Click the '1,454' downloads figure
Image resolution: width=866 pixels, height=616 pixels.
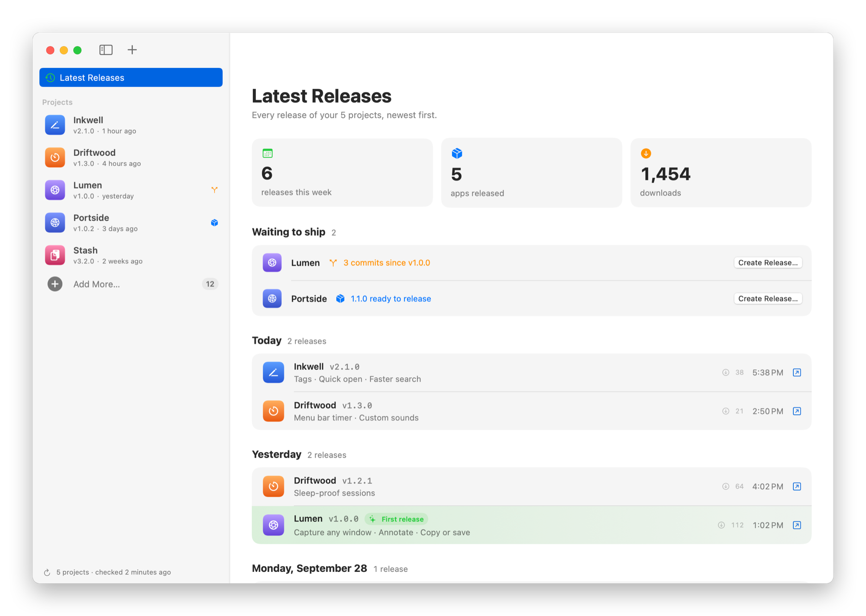click(x=666, y=174)
